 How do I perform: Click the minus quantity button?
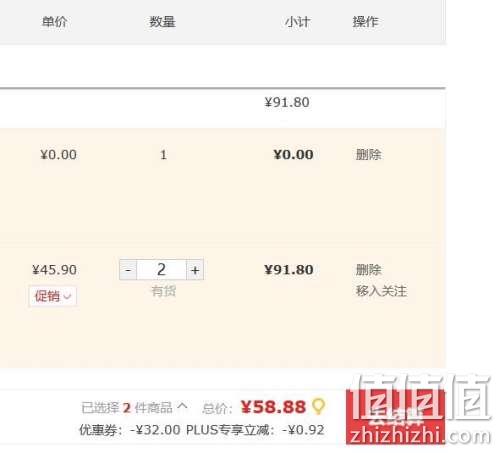point(128,270)
